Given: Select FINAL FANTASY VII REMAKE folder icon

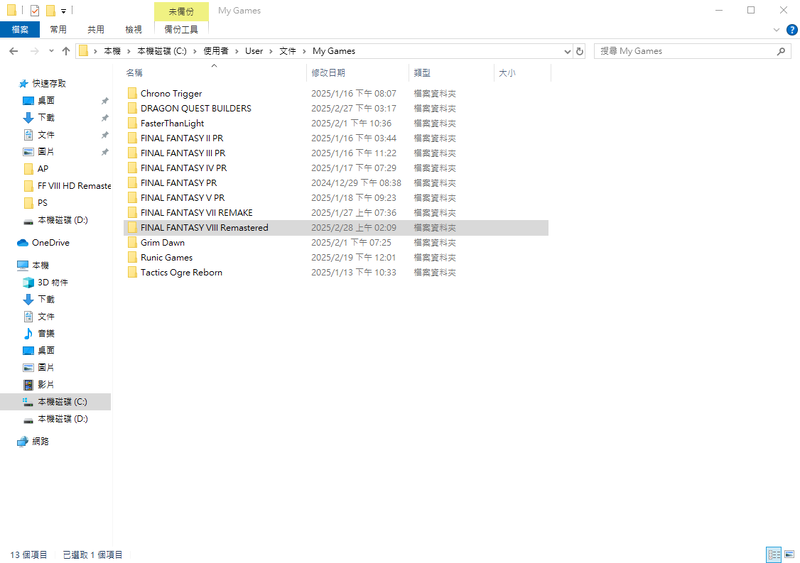Looking at the screenshot, I should tap(133, 212).
